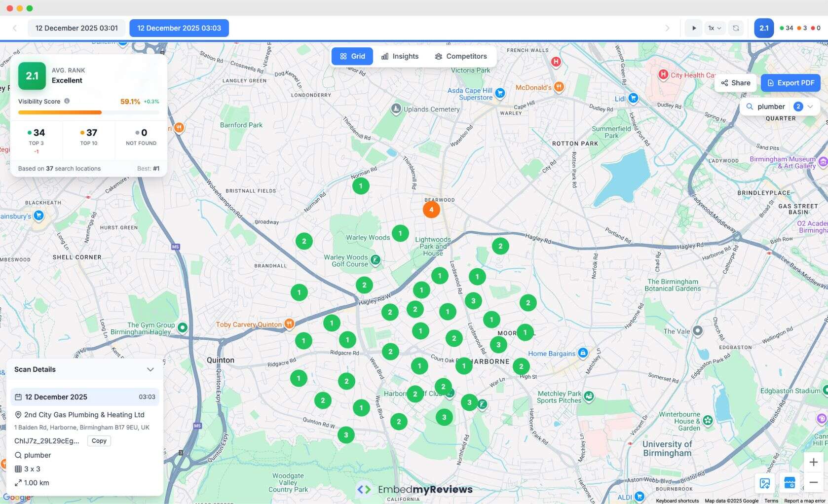828x504 pixels.
Task: Switch to the Competitors tab
Action: click(460, 56)
